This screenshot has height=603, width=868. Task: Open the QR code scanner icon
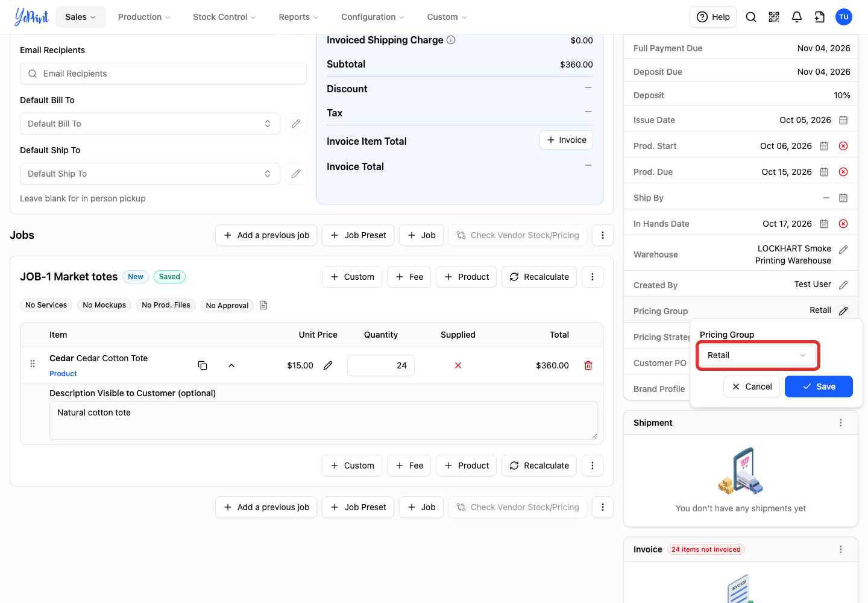click(x=774, y=17)
